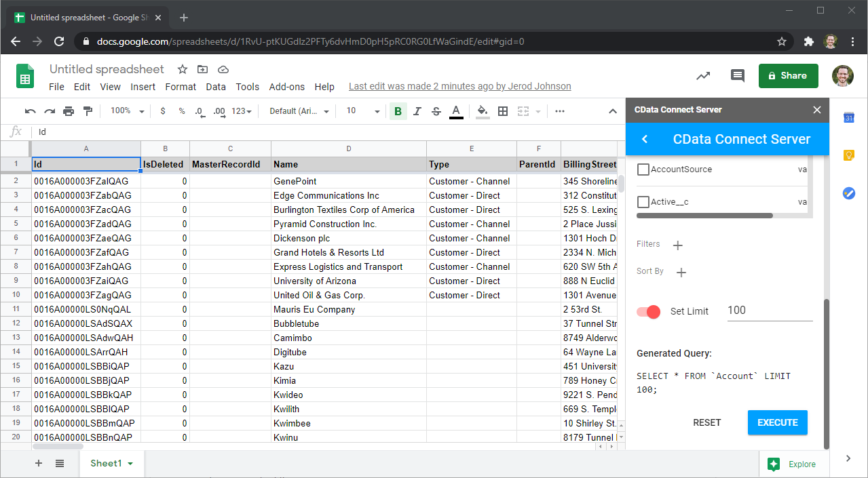
Task: Format as percent
Action: point(182,111)
